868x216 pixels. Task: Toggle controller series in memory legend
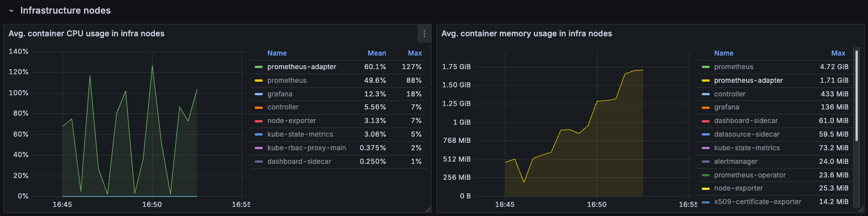pyautogui.click(x=730, y=94)
